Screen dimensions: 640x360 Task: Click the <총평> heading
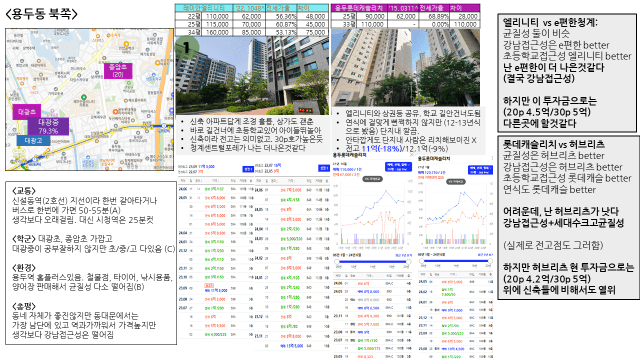coord(24,306)
